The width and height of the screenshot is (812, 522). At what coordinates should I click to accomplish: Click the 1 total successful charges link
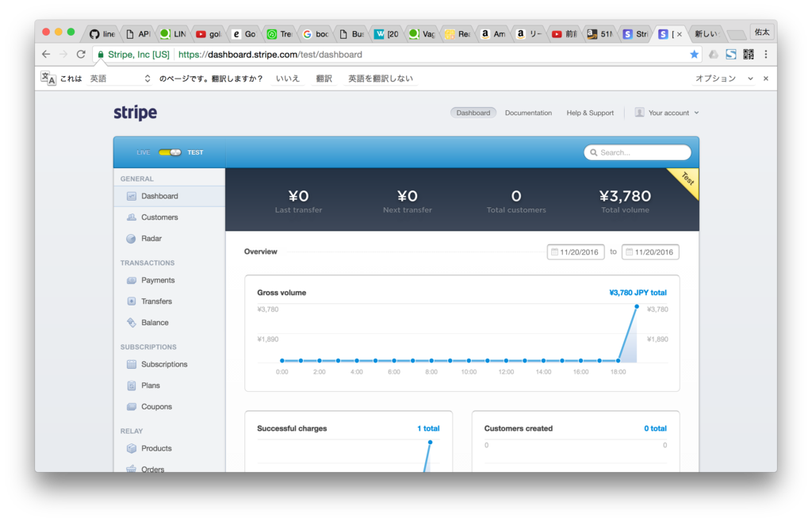428,428
